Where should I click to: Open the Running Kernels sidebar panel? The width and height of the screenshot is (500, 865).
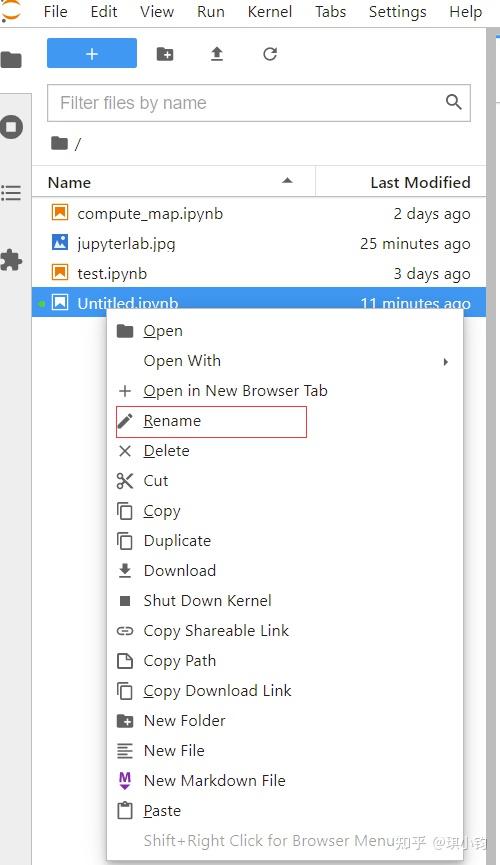tap(12, 127)
